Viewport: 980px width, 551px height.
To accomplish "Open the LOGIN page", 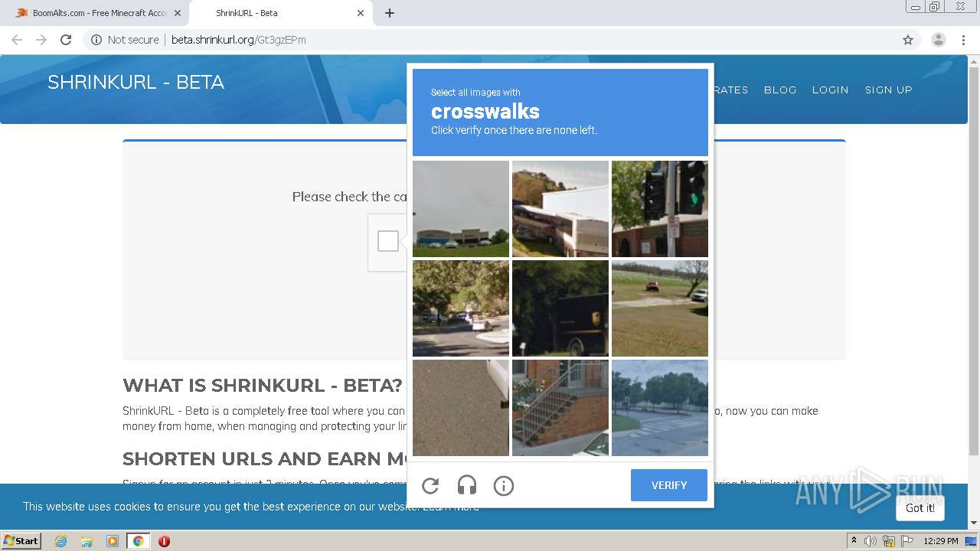I will pos(830,90).
